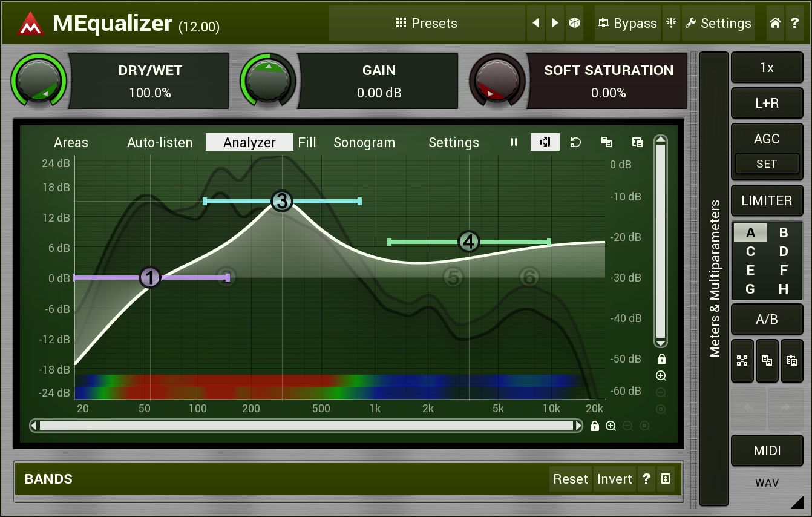Image resolution: width=812 pixels, height=517 pixels.
Task: Select preset slot E
Action: point(750,271)
